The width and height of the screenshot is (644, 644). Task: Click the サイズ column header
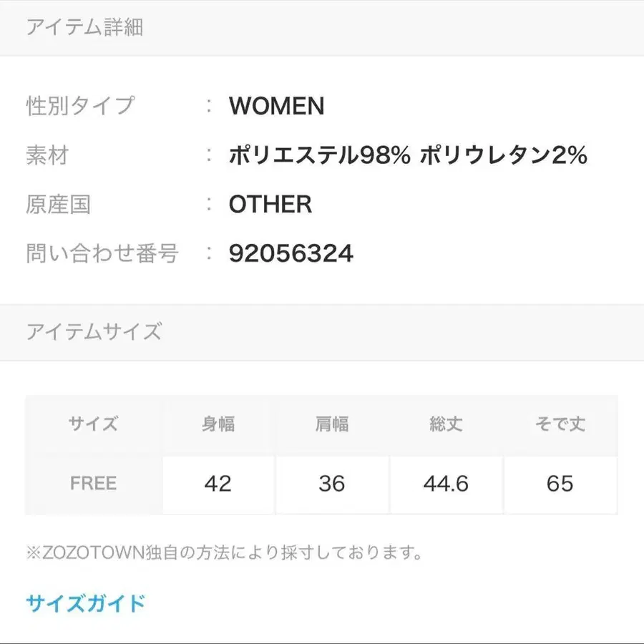tap(92, 424)
